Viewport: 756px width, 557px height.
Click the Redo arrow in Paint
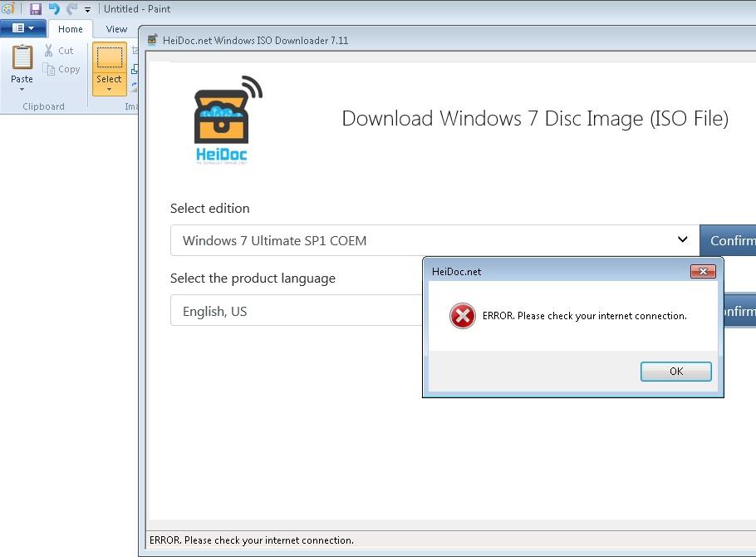click(71, 8)
